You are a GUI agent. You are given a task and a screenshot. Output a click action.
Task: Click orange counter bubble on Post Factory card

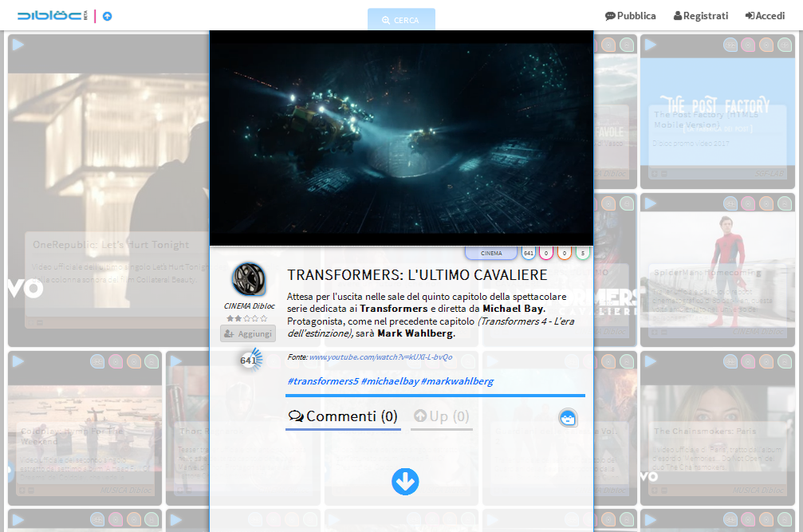coord(766,45)
